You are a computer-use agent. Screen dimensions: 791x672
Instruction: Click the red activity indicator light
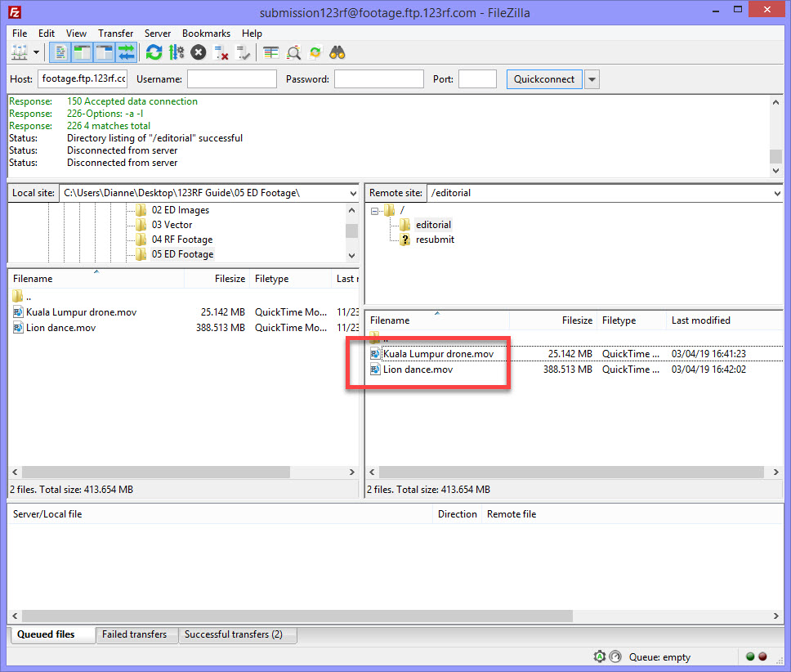click(x=762, y=656)
